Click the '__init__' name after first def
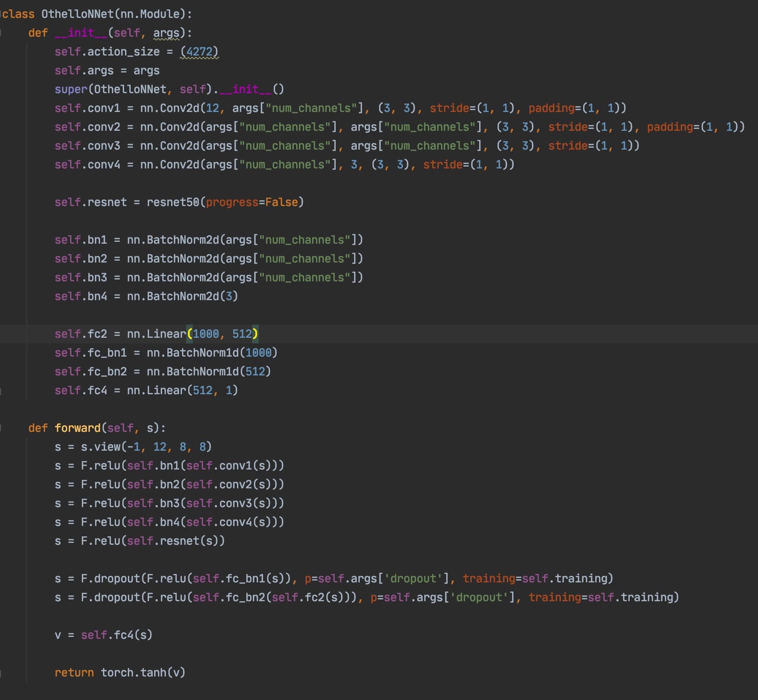This screenshot has width=758, height=700. (x=81, y=33)
